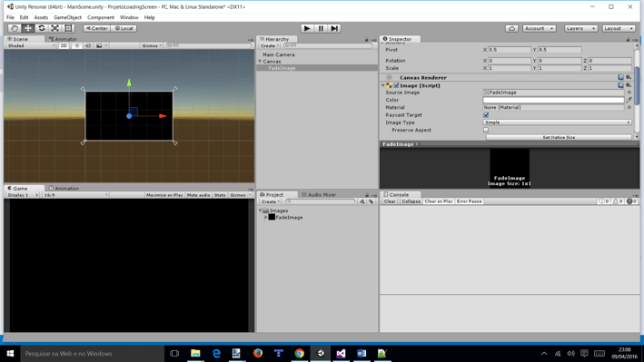Toggle scene lighting icon
This screenshot has width=644, height=362.
click(77, 45)
